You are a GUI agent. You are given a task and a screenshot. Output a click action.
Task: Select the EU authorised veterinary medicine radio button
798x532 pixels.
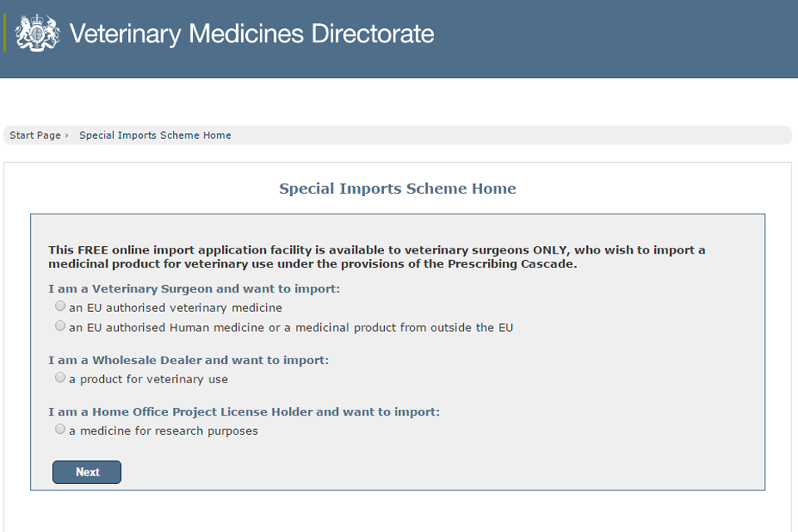(x=60, y=307)
